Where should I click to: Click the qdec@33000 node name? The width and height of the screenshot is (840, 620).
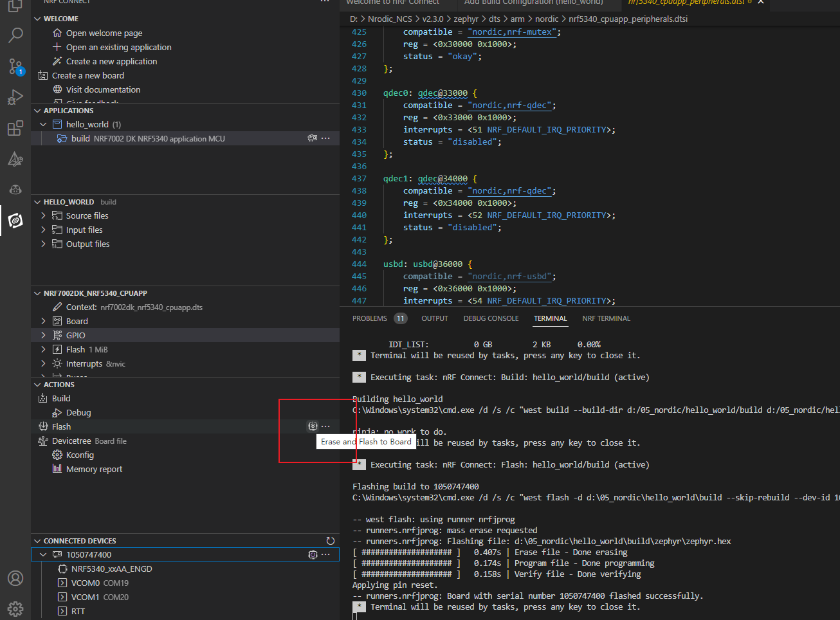tap(443, 93)
